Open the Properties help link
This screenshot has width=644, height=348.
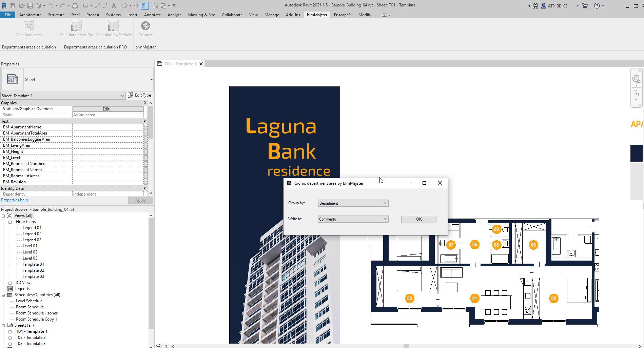(x=14, y=200)
